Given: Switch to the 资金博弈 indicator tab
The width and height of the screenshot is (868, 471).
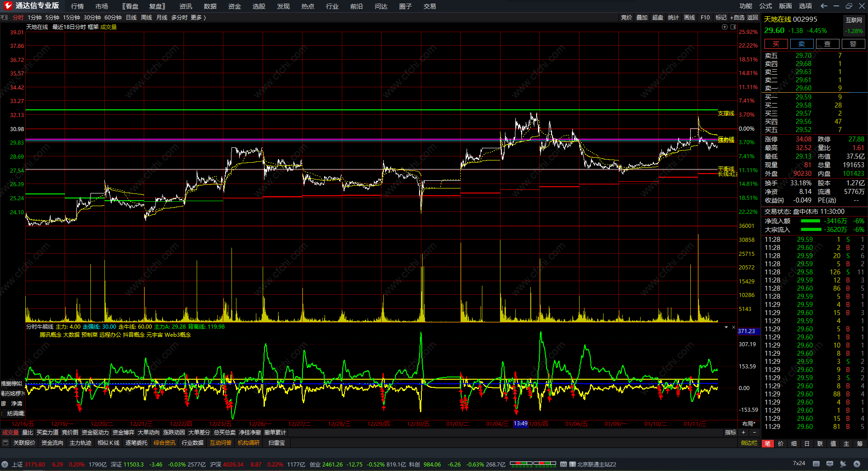Looking at the screenshot, I should click(x=123, y=433).
